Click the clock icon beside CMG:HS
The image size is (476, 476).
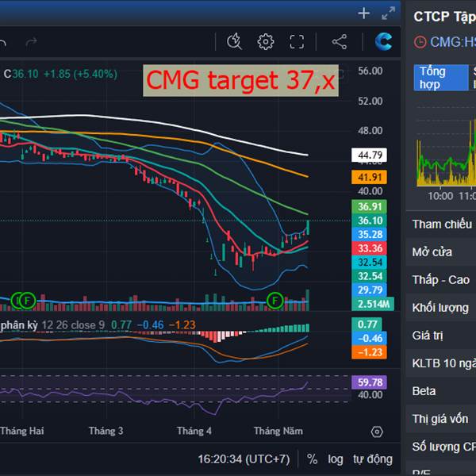point(420,42)
